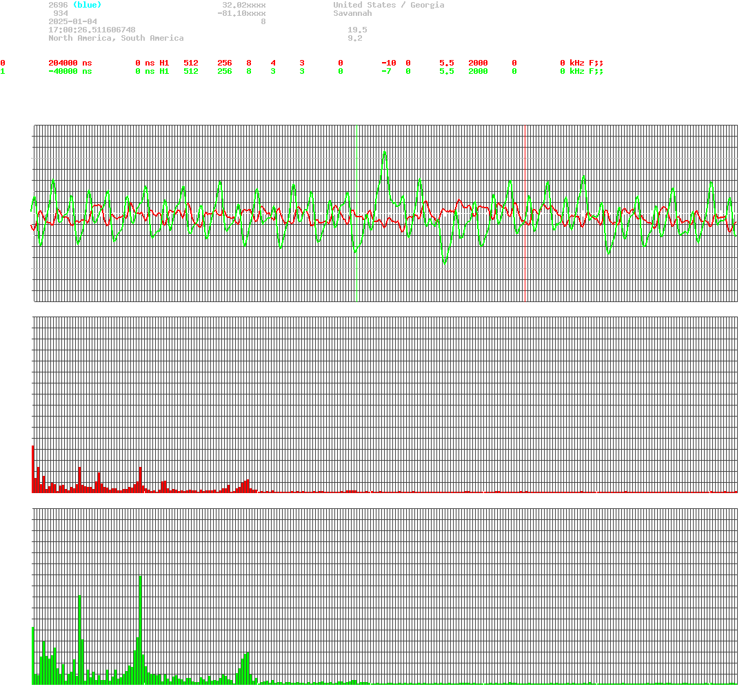Screen dimensions: 755x700
Task: Click the green vertical marker line in waveform
Action: point(356,213)
